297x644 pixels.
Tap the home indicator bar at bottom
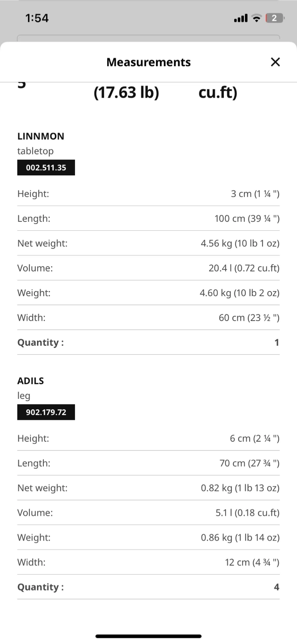tap(148, 636)
